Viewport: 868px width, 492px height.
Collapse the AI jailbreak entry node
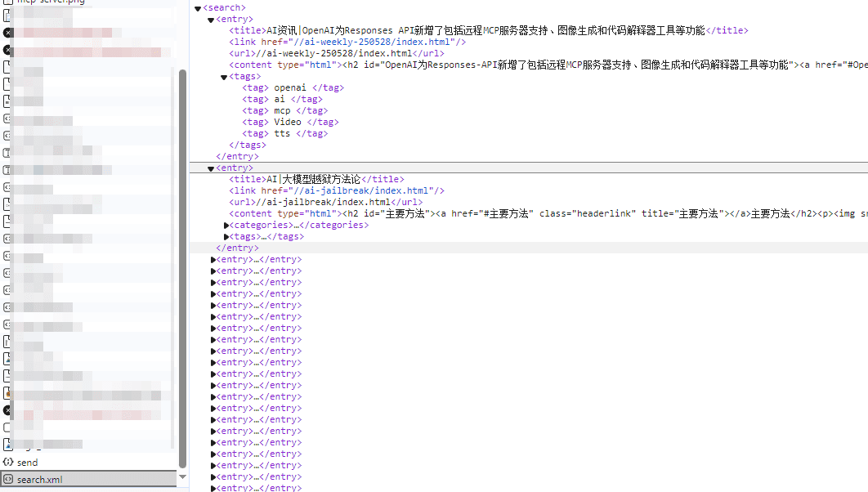coord(211,168)
